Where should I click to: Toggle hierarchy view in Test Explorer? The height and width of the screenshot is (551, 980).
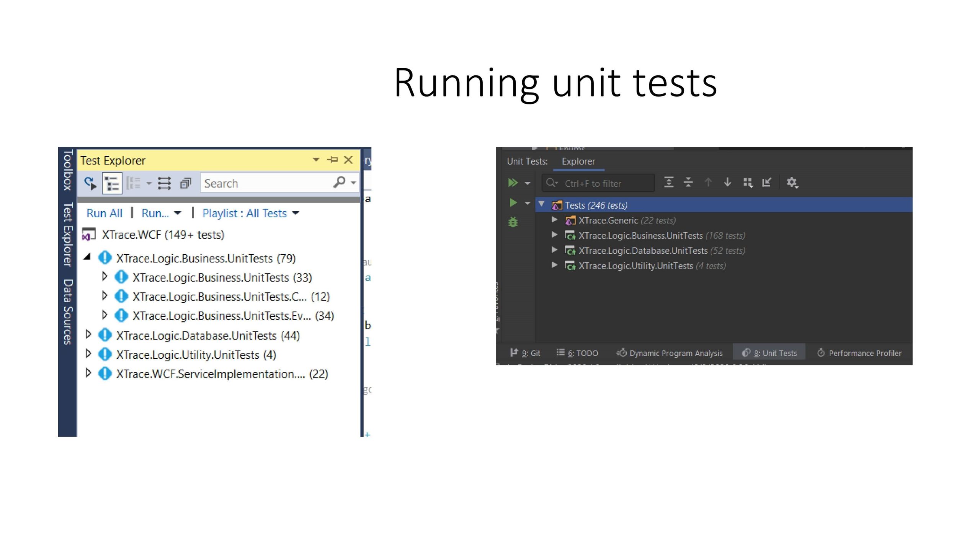(x=112, y=184)
